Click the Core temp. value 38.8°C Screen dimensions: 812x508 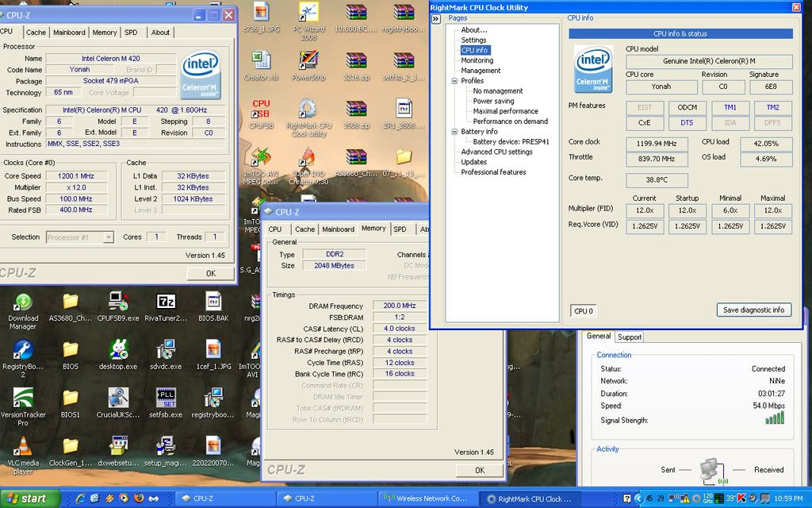pyautogui.click(x=657, y=180)
